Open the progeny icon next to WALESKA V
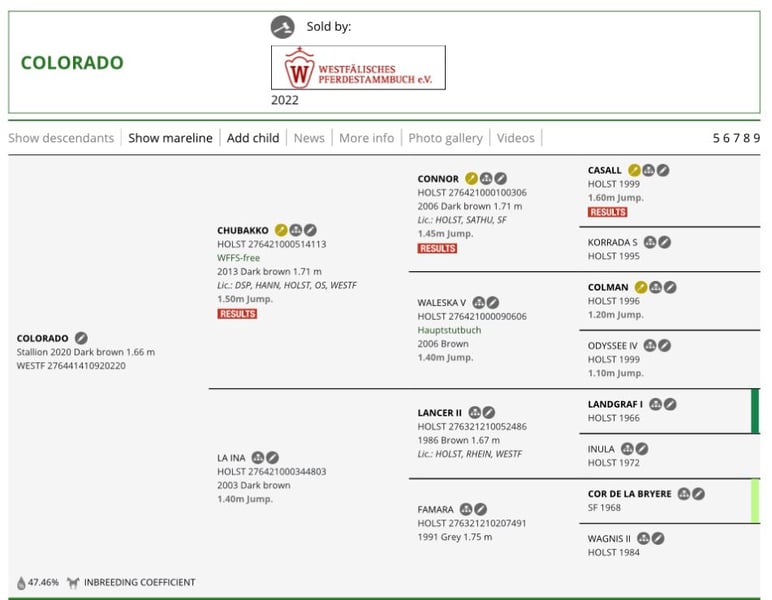The width and height of the screenshot is (772, 600). point(478,302)
